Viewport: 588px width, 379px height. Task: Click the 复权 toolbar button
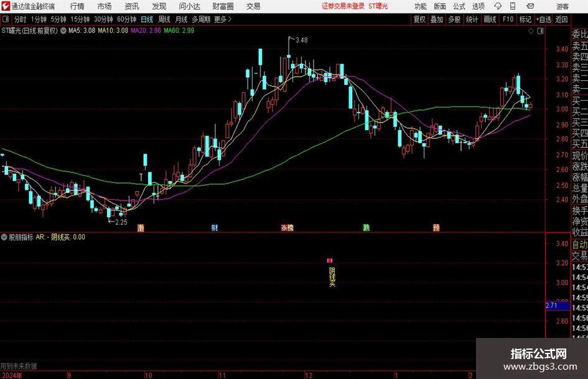coord(419,19)
